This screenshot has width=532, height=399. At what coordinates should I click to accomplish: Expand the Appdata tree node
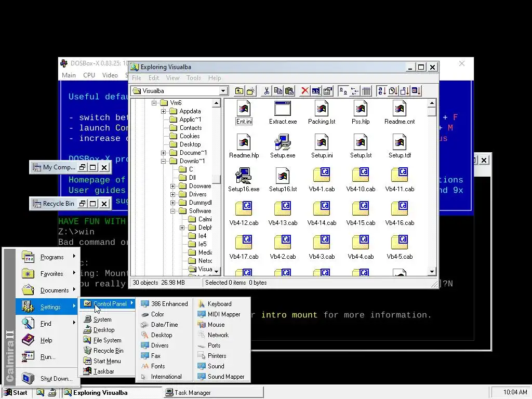tap(163, 111)
